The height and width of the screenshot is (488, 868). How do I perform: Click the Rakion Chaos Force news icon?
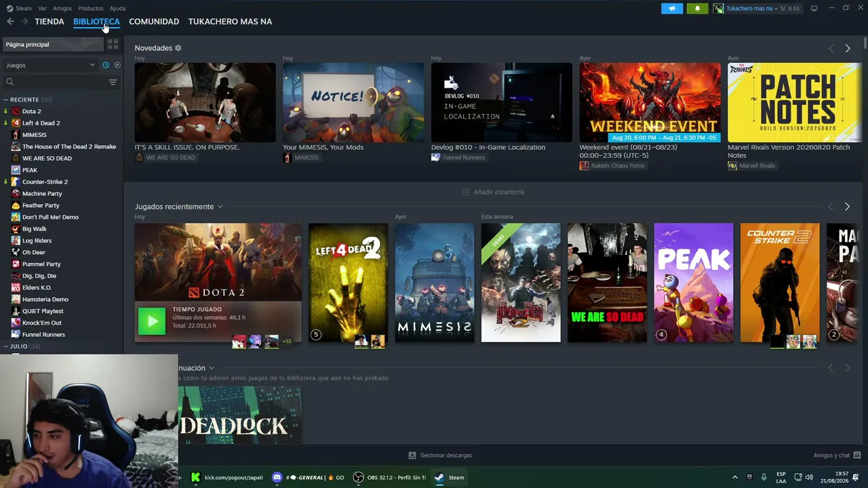point(584,165)
